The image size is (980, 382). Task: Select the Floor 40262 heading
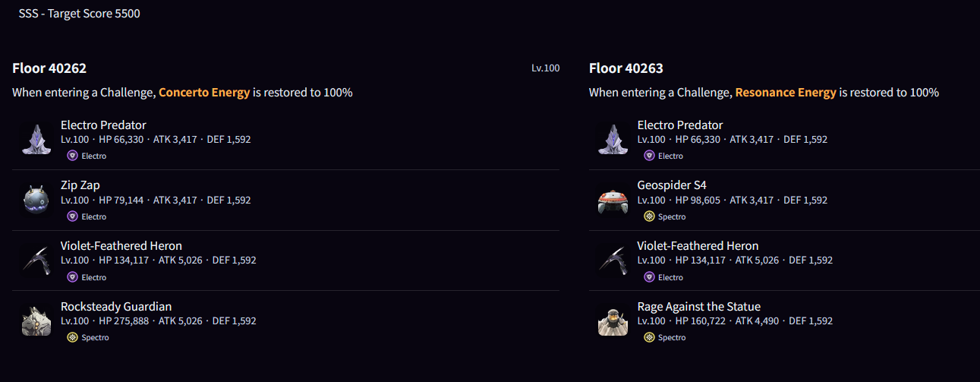tap(49, 68)
